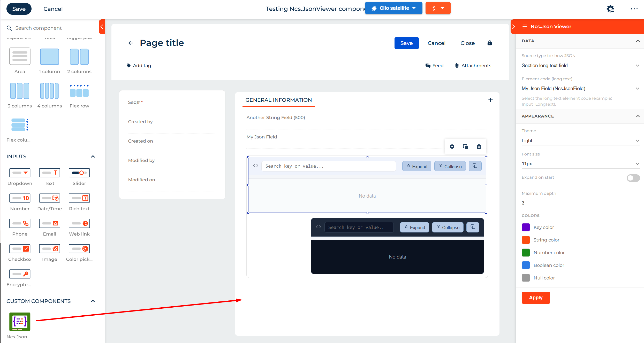Click the Maximum depth input
644x343 pixels.
580,203
